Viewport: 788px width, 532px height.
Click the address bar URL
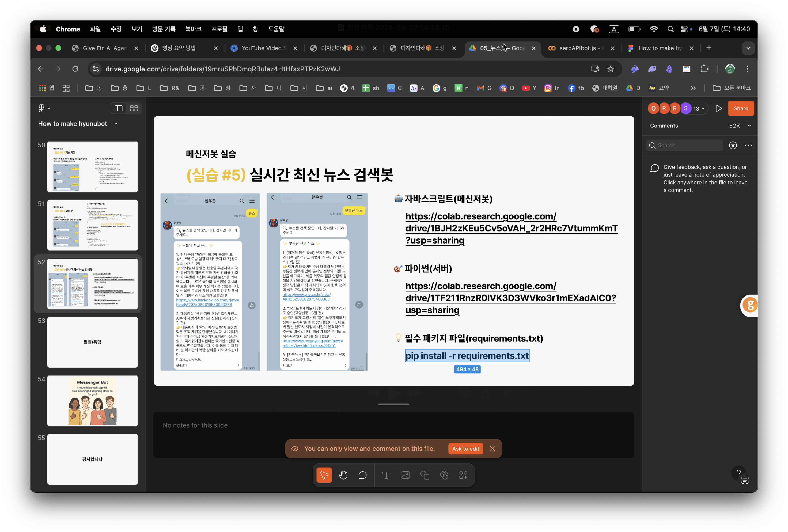pyautogui.click(x=222, y=69)
